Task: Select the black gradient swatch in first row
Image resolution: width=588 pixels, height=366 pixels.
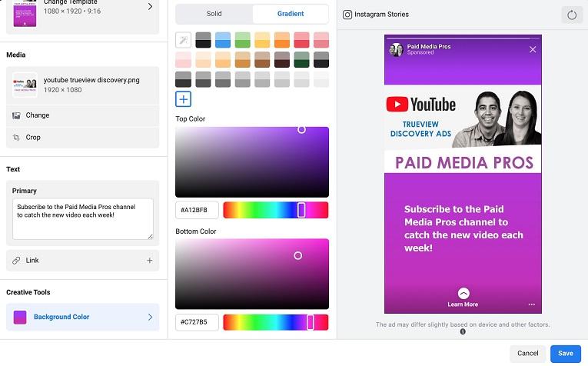Action: pyautogui.click(x=203, y=40)
